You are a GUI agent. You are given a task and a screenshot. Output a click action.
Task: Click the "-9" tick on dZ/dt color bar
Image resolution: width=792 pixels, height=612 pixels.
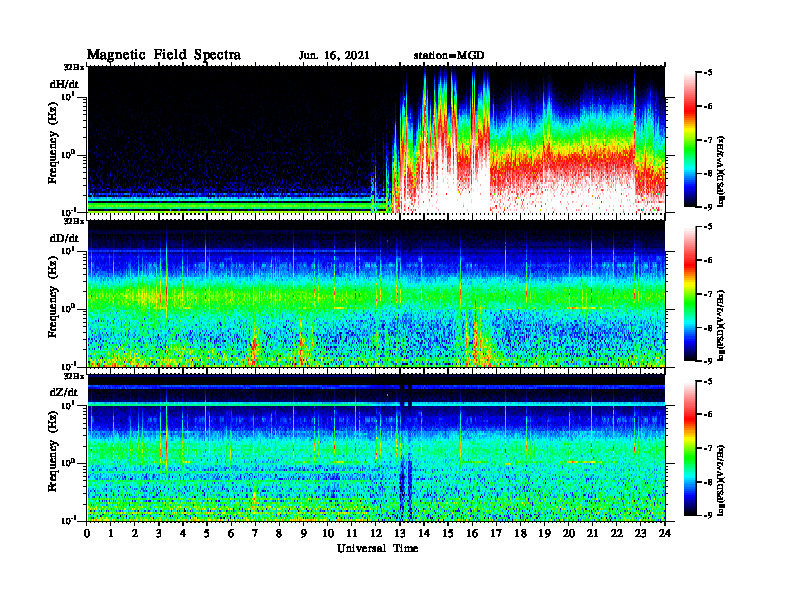708,515
